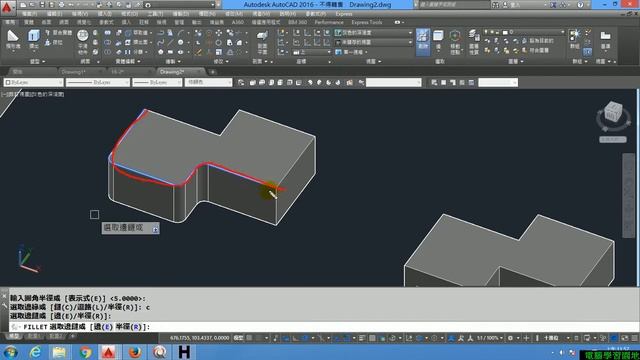Toggle ortho mode in the status bar
Viewport: 640px width, 360px height.
[x=295, y=338]
